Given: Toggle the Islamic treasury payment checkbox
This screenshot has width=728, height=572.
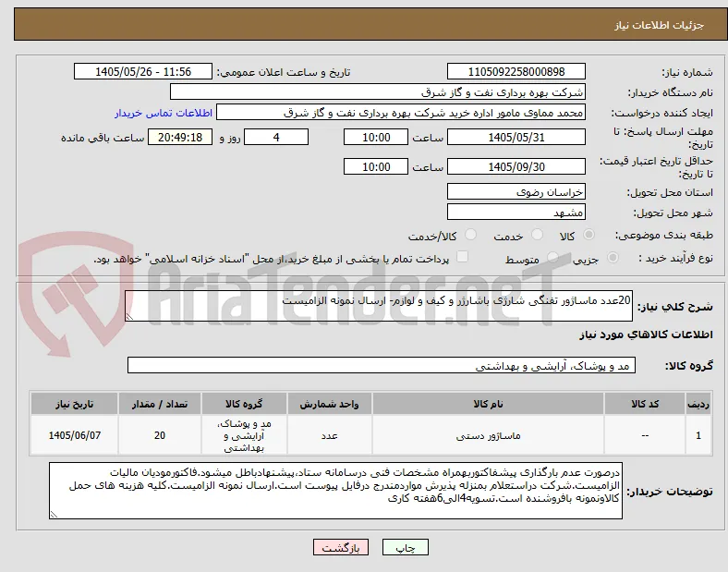Looking at the screenshot, I should [463, 257].
